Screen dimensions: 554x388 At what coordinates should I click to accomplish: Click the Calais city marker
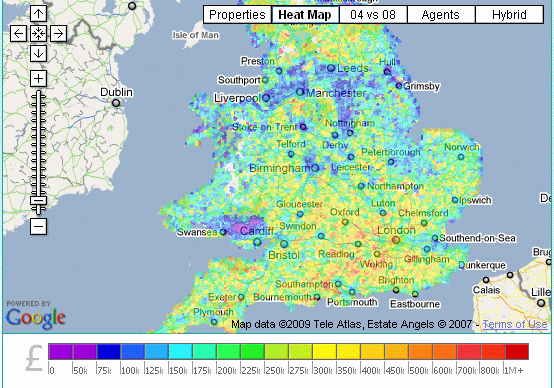(x=486, y=280)
